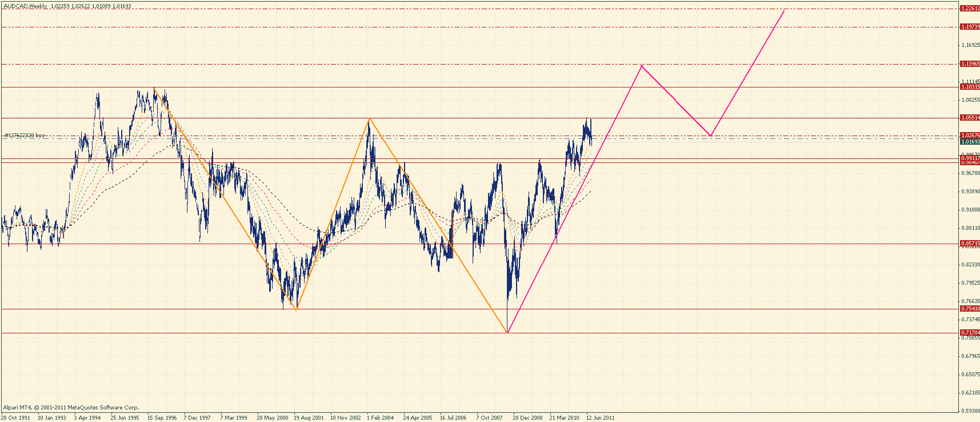Image resolution: width=980 pixels, height=422 pixels.
Task: Select the pink trendline low point at 0.71704
Action: 507,332
